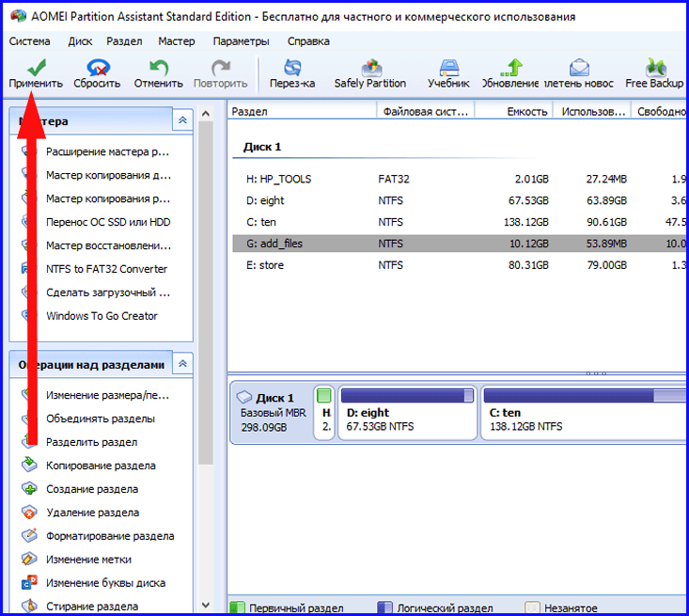Click the C: ten block in disk map
689x616 pixels.
tap(585, 413)
